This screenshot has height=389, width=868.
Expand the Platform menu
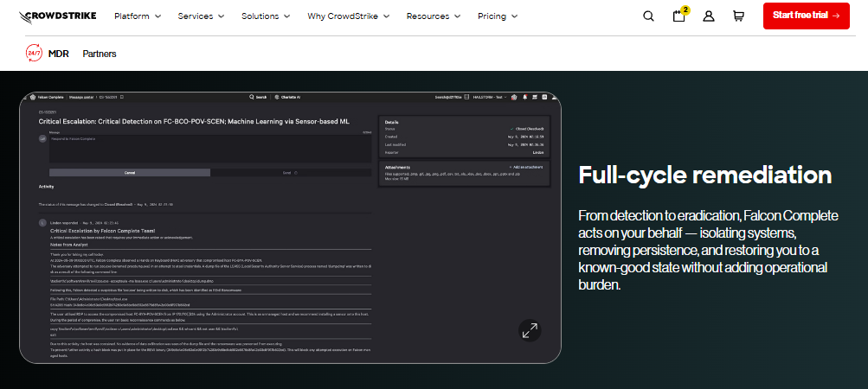138,16
